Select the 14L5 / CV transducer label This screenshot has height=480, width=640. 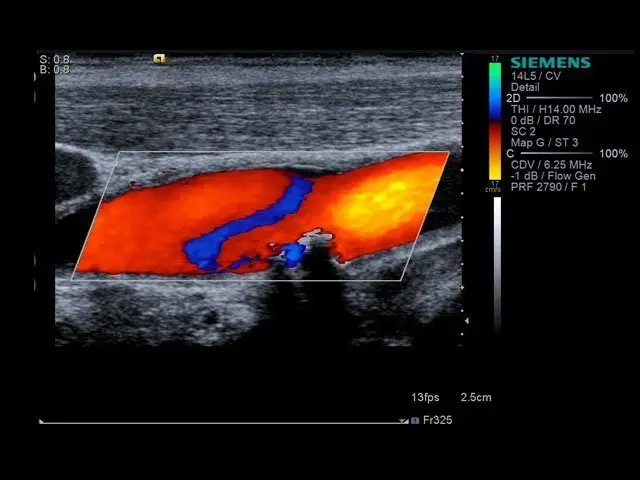tap(538, 75)
